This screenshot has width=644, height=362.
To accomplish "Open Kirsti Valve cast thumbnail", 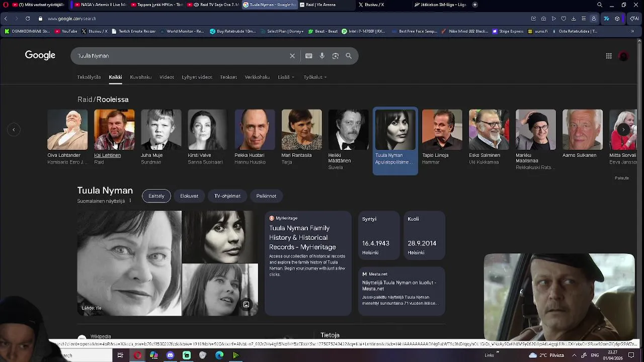I will pos(208,130).
